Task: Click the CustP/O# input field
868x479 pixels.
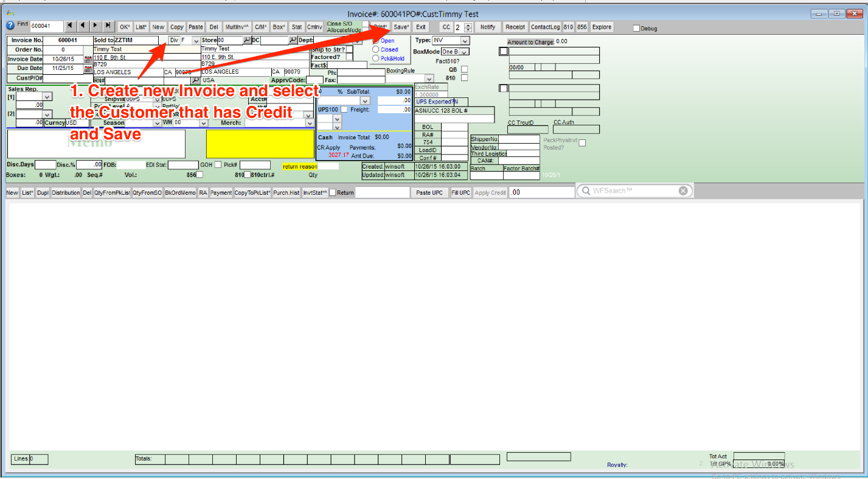Action: 67,78
